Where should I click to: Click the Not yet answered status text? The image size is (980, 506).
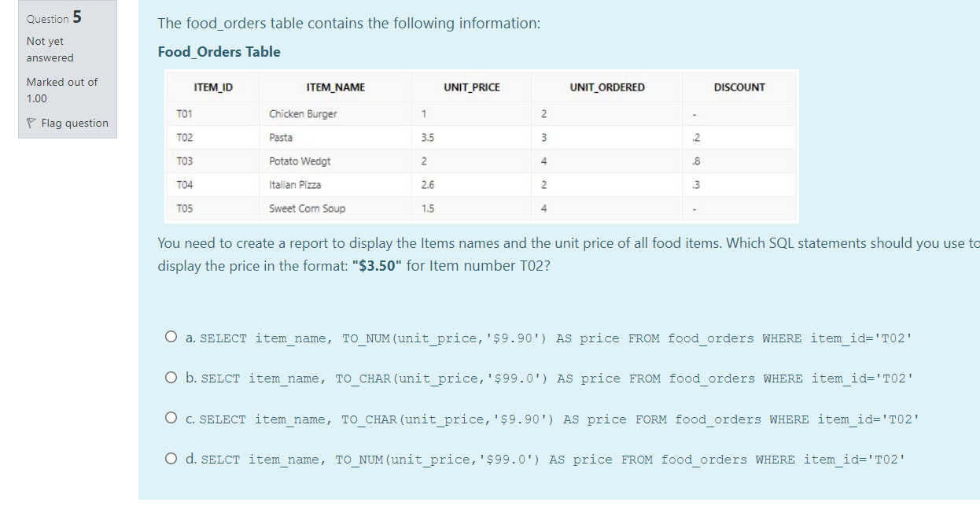pos(50,49)
